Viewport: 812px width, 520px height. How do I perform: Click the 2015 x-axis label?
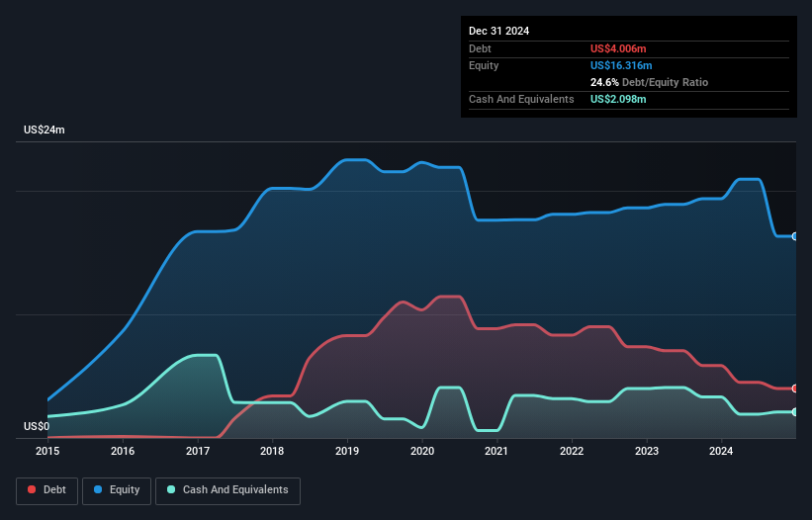point(47,451)
